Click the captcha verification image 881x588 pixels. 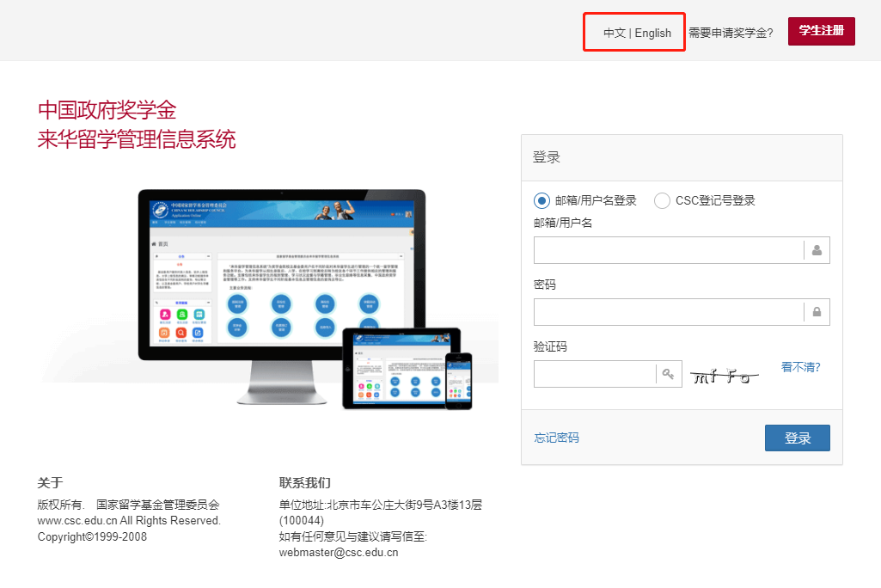(x=725, y=375)
